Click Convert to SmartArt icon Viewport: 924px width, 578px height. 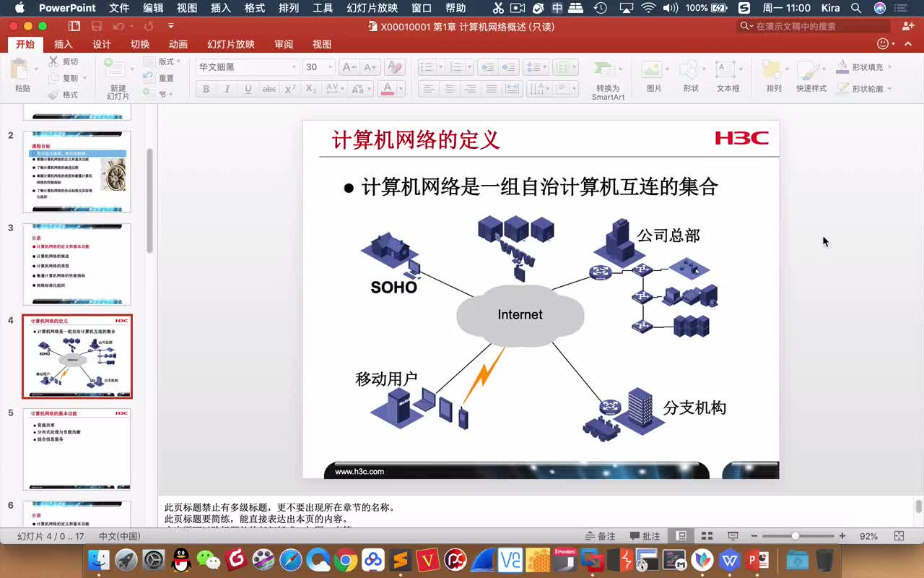click(x=603, y=70)
